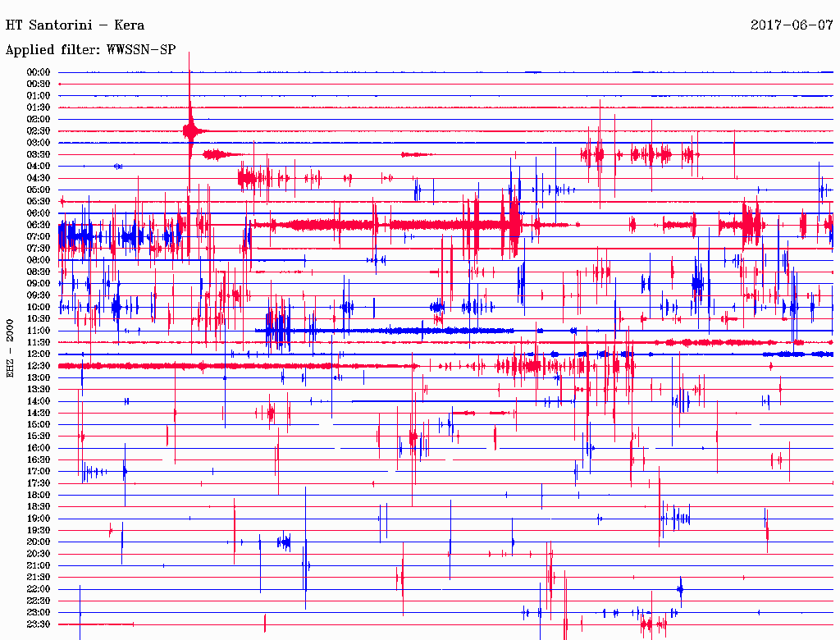Viewport: 840px width, 640px height.
Task: Click the '09:00' time label
Action: pyautogui.click(x=39, y=284)
